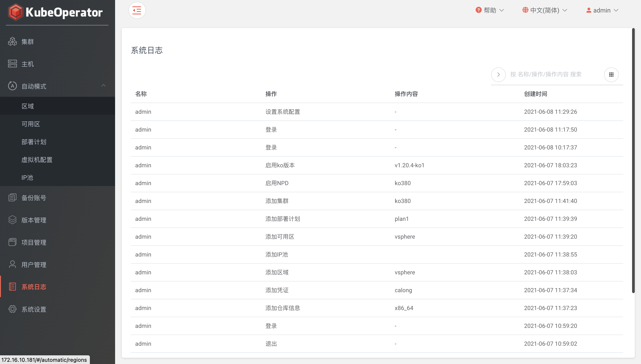The width and height of the screenshot is (641, 364).
Task: Expand advanced search with arrow button
Action: click(x=498, y=74)
